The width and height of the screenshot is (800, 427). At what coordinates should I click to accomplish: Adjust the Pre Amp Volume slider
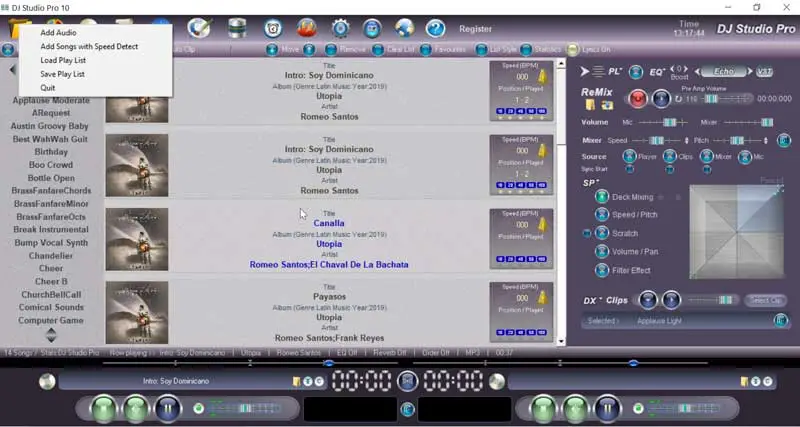(726, 98)
